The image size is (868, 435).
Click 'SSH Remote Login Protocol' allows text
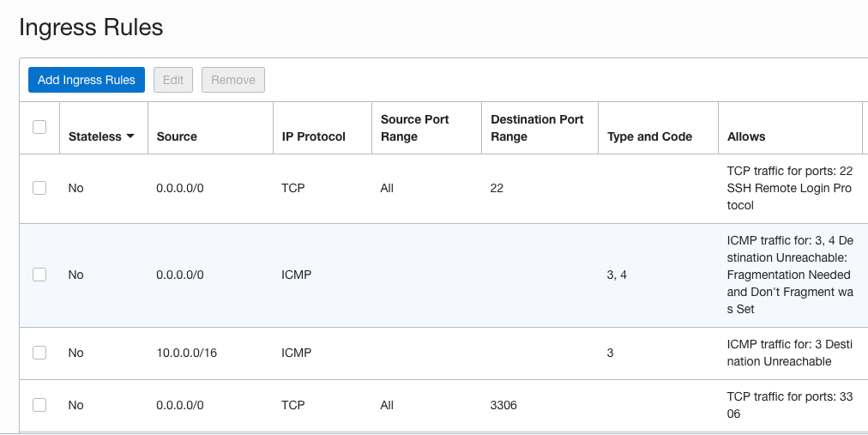coord(789,196)
